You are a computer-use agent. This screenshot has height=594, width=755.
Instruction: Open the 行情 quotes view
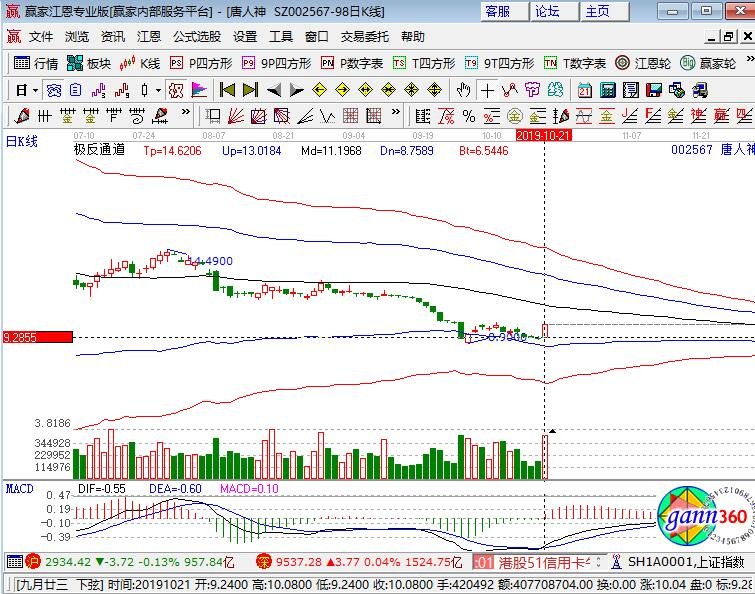[x=36, y=63]
